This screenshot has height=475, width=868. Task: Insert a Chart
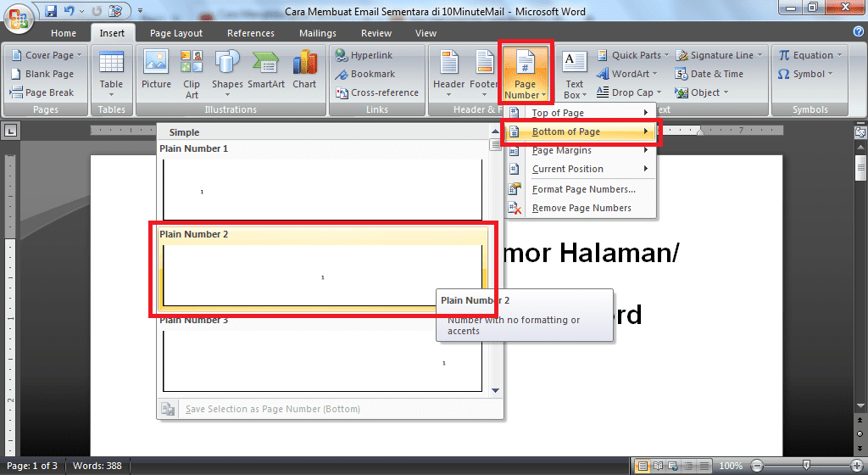pyautogui.click(x=304, y=71)
